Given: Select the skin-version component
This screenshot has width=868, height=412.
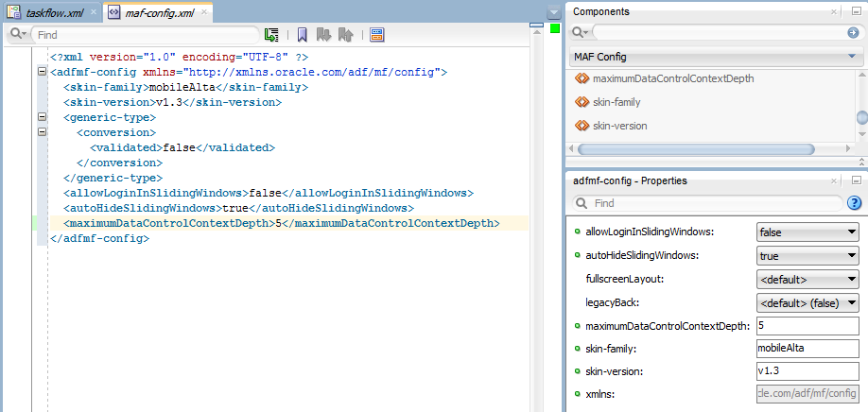Looking at the screenshot, I should 619,126.
